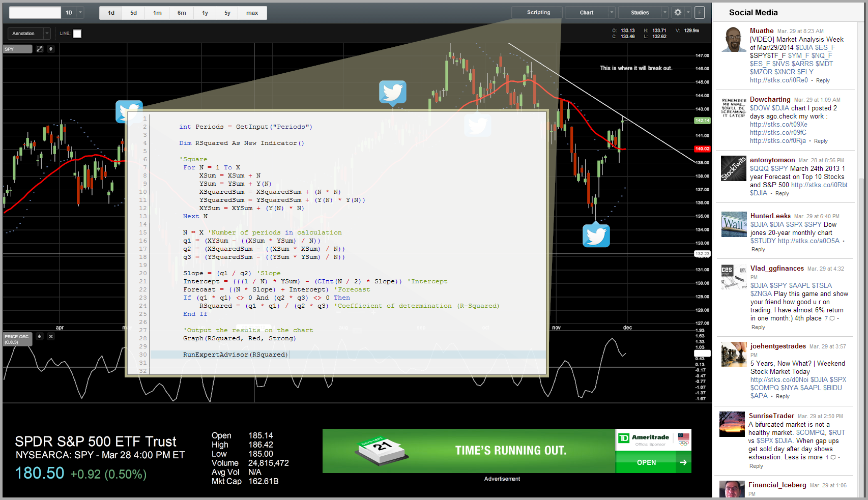Screen dimensions: 868x500
Task: Click the Twitter bird icon below the November low
Action: coord(596,235)
